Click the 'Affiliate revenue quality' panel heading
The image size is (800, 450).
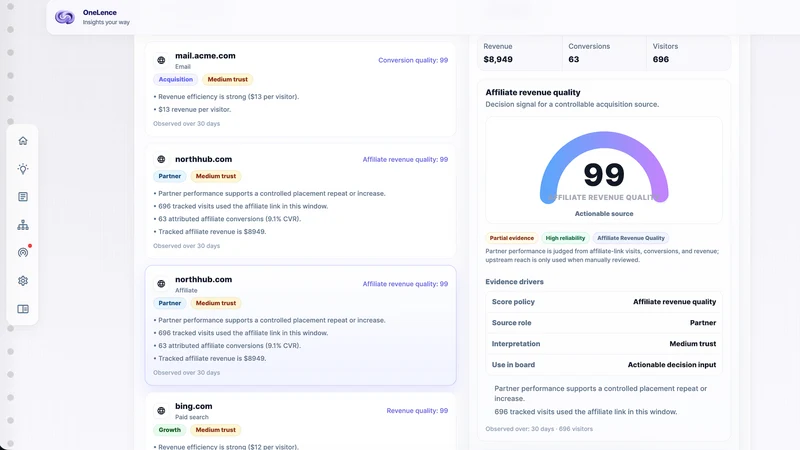533,92
